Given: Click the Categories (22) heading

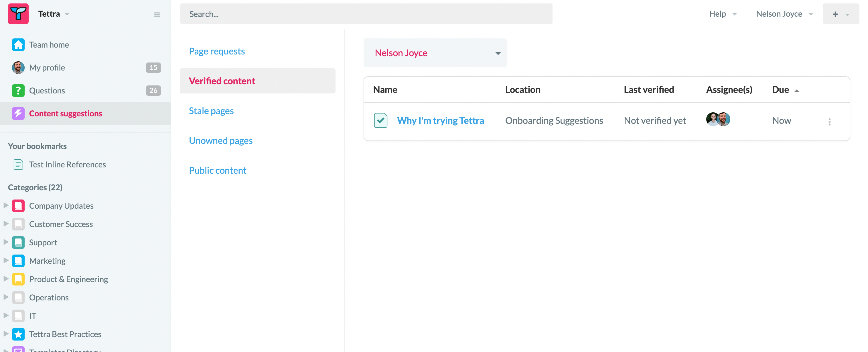Looking at the screenshot, I should pos(35,187).
